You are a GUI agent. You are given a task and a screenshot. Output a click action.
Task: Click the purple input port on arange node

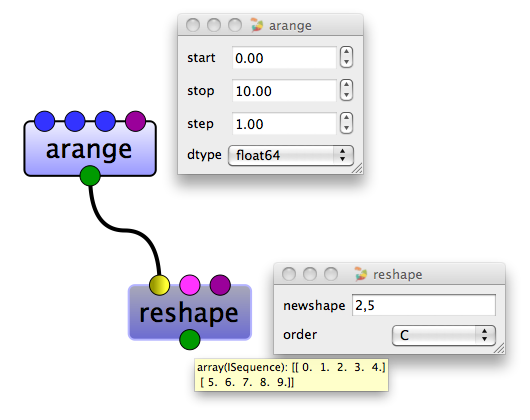point(136,121)
